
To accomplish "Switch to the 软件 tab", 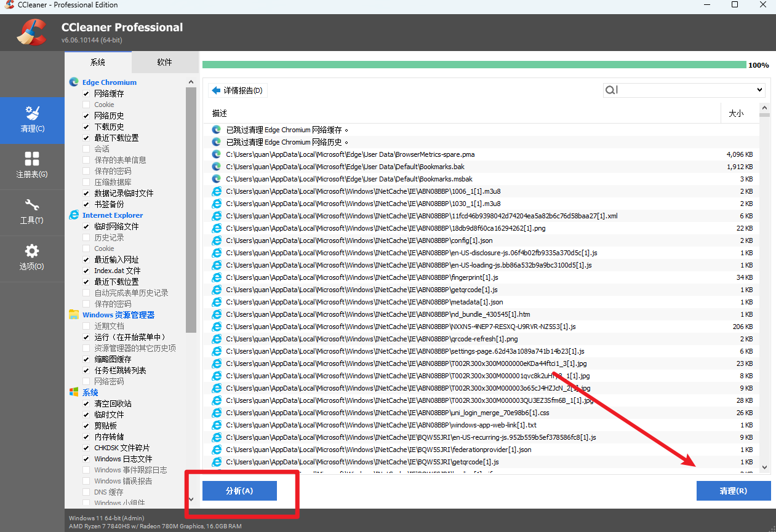I will pos(164,62).
